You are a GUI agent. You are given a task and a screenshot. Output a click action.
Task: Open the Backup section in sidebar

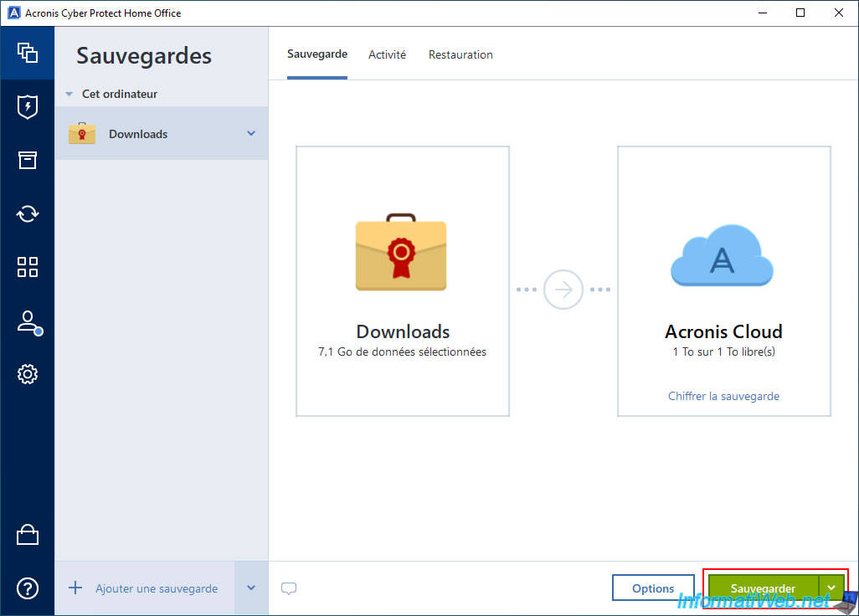(x=28, y=53)
